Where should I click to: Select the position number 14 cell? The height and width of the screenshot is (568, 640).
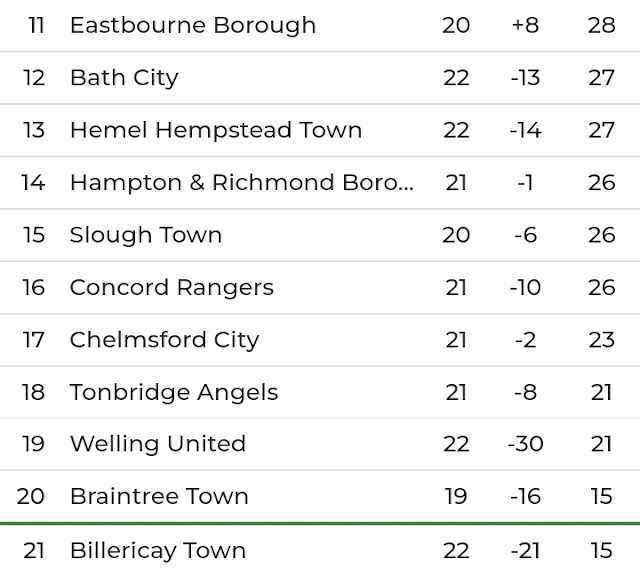[34, 182]
